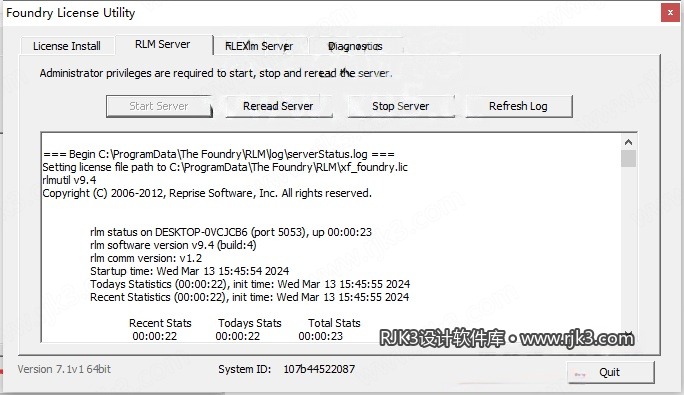Screen dimensions: 684x395
Task: Click Reread Server button
Action: point(278,106)
